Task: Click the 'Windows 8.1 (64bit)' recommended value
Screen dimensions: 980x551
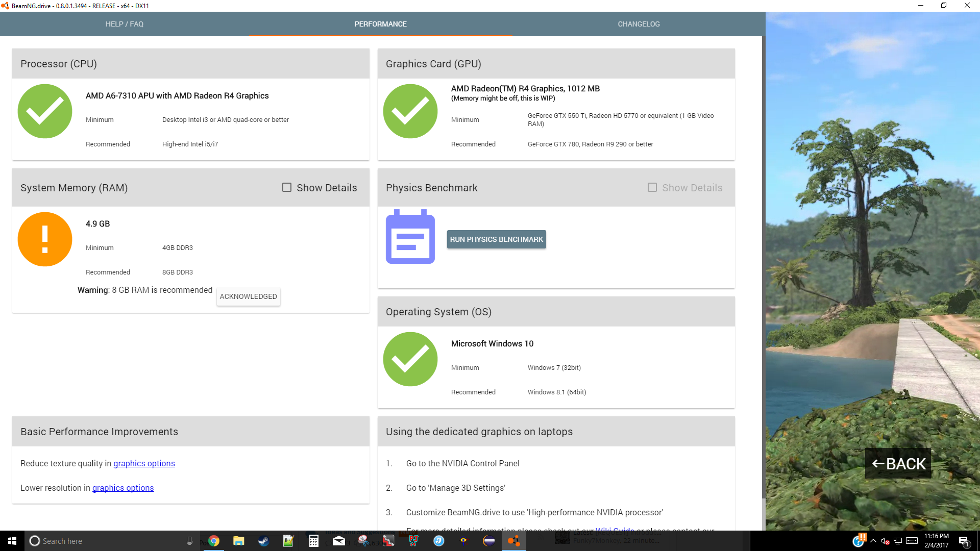Action: (x=557, y=392)
